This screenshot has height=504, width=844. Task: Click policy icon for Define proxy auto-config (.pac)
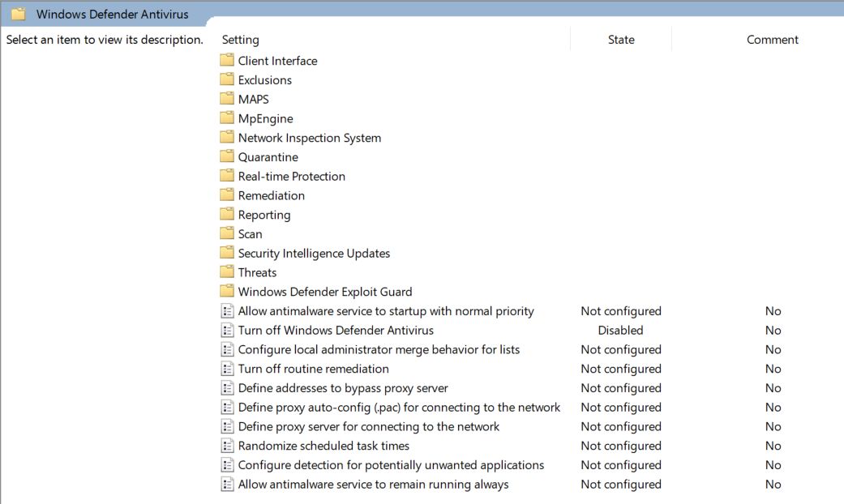point(228,408)
